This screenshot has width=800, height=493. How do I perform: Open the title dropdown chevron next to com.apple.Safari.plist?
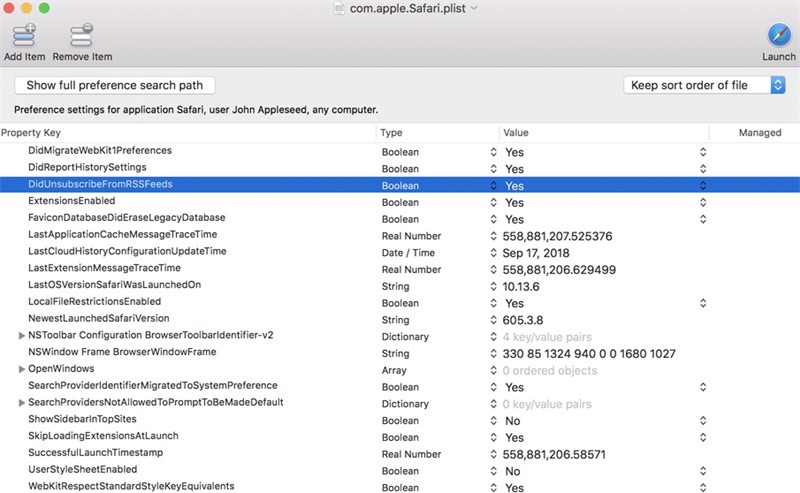tap(474, 8)
